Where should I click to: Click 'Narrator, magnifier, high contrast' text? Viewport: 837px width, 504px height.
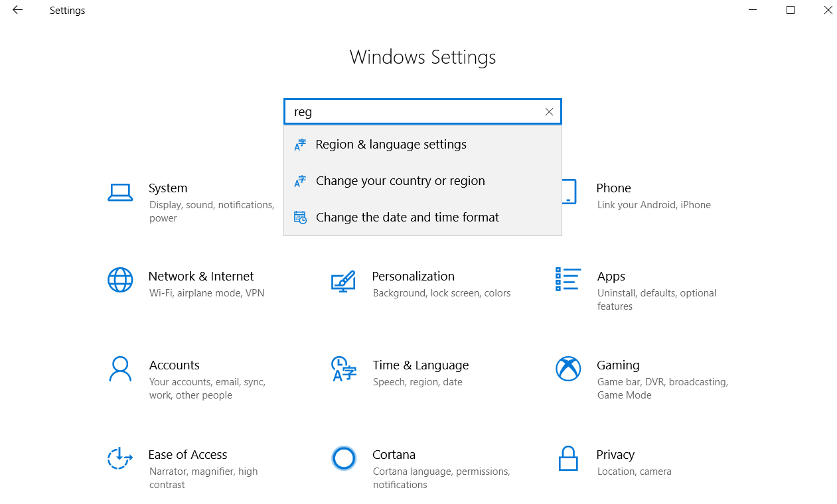(x=203, y=478)
